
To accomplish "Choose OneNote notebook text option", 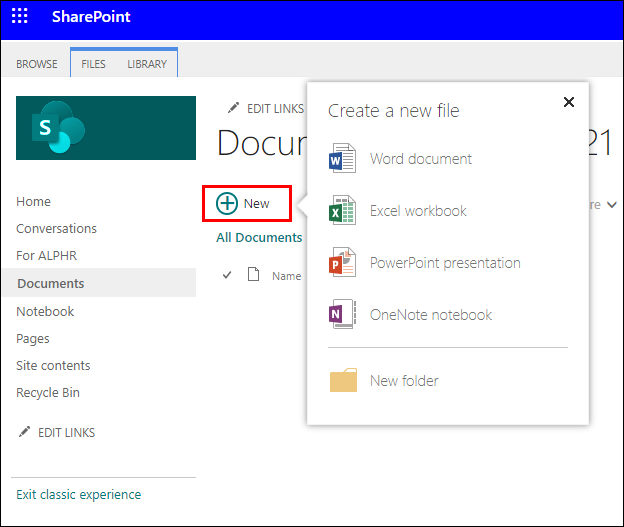I will (x=431, y=315).
